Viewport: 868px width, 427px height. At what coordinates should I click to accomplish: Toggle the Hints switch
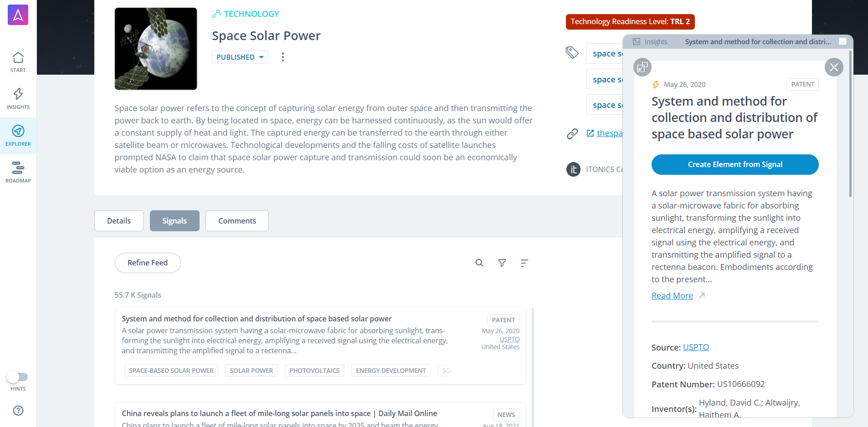[17, 377]
